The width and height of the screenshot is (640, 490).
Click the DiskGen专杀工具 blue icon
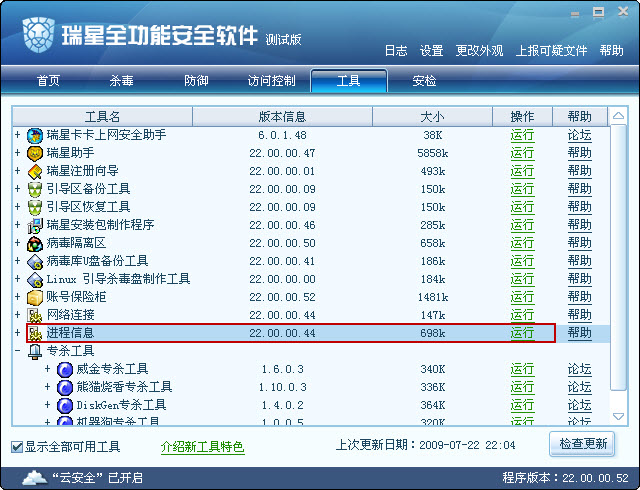[65, 406]
